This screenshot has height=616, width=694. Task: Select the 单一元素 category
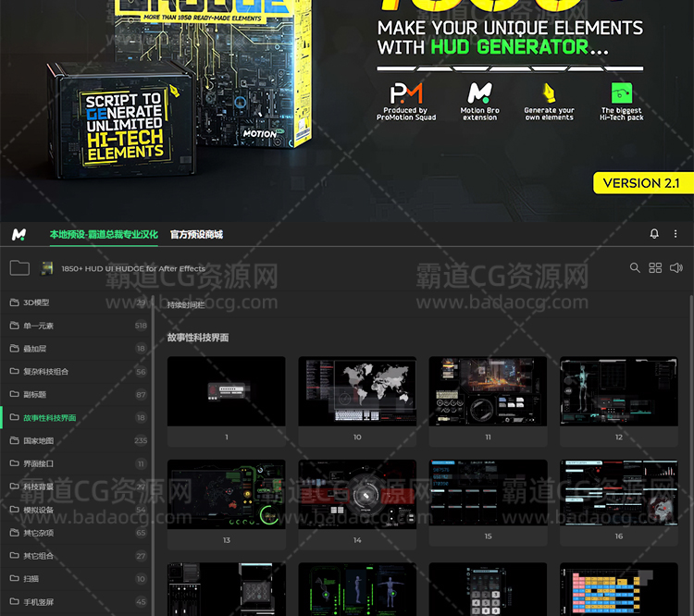tap(76, 326)
